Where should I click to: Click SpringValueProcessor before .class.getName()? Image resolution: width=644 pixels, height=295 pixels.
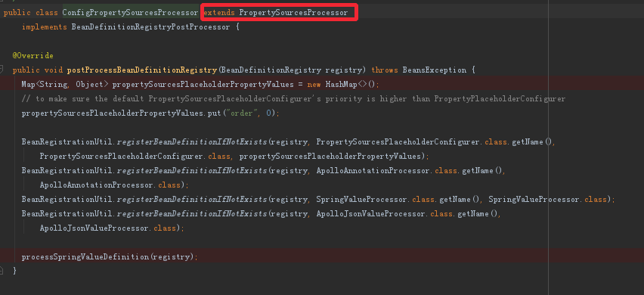(x=362, y=199)
